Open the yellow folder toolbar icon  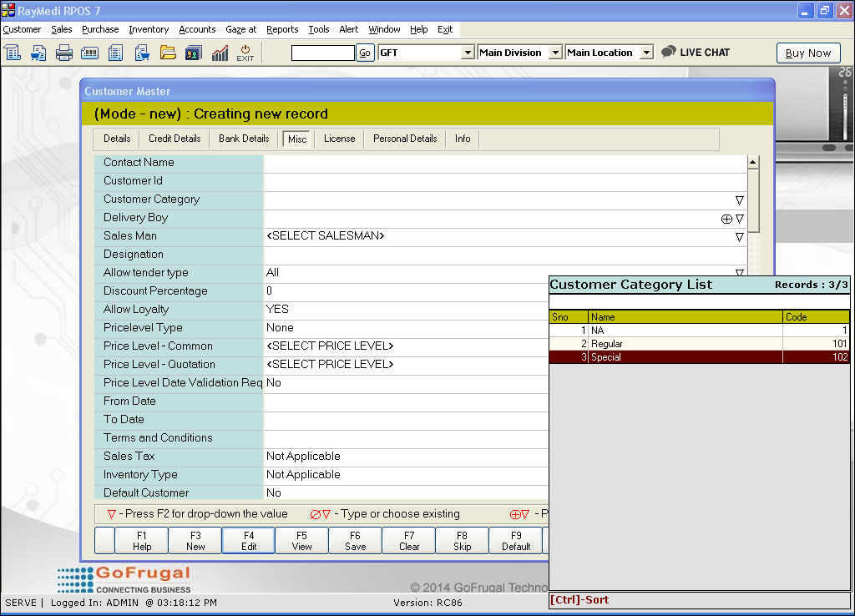coord(168,53)
